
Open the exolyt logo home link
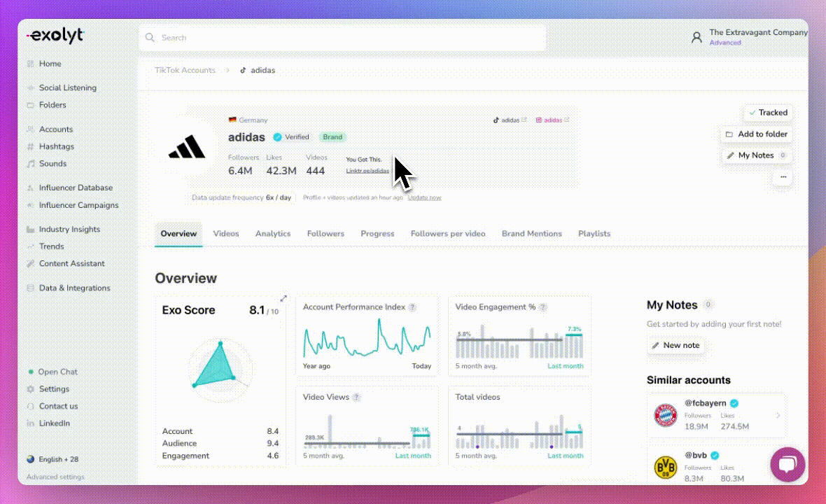click(x=56, y=36)
